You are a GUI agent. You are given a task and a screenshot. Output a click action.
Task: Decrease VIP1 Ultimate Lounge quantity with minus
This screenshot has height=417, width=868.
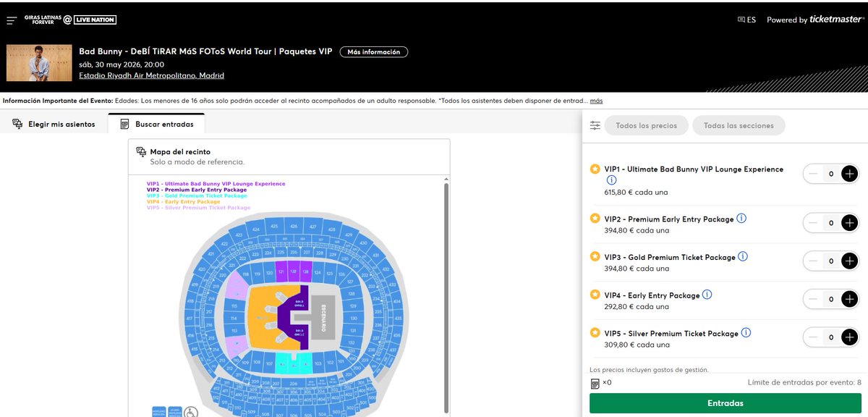coord(814,174)
